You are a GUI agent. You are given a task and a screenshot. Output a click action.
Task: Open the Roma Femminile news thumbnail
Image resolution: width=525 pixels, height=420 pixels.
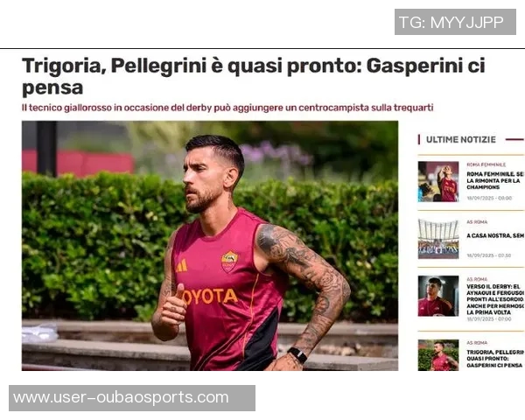tap(438, 181)
